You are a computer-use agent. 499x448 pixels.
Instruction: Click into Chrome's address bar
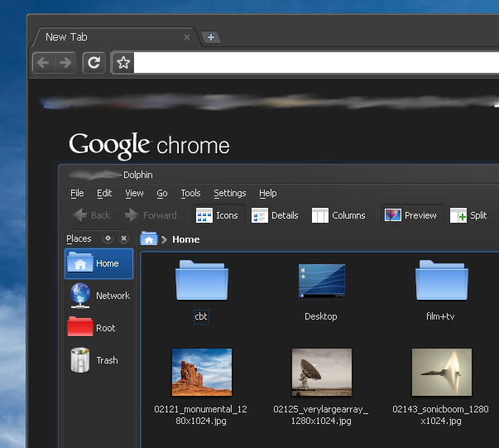tap(316, 63)
